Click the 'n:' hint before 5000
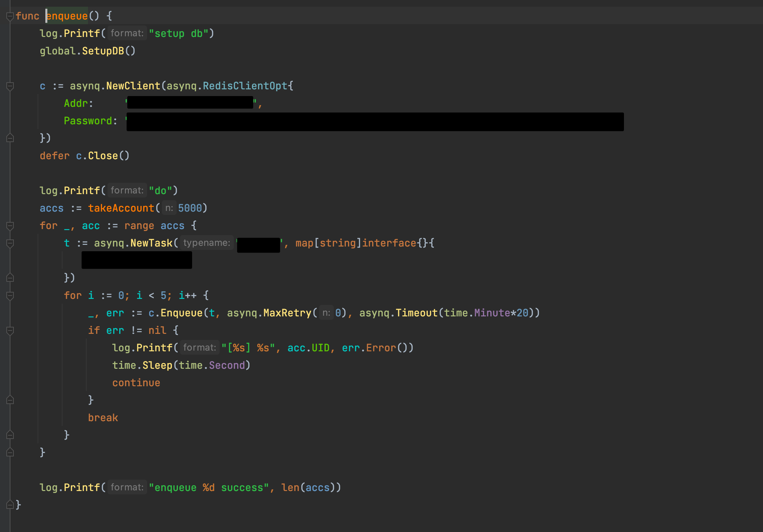 169,208
